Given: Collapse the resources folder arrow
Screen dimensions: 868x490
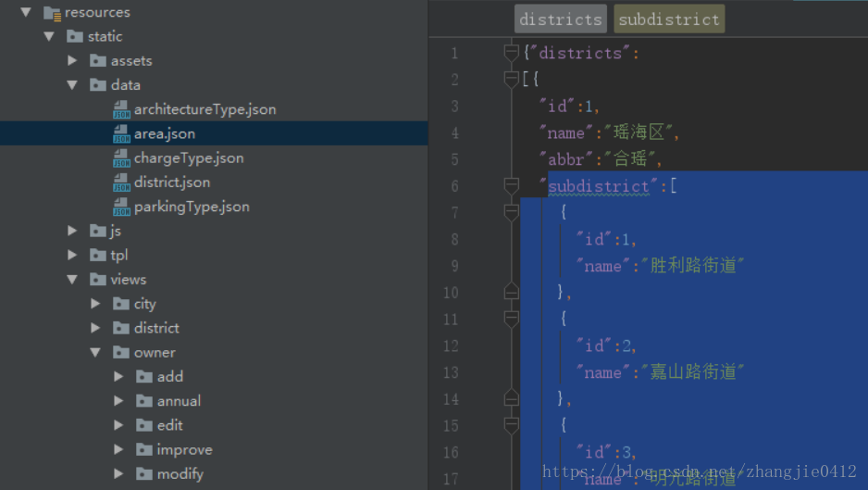Looking at the screenshot, I should tap(26, 12).
